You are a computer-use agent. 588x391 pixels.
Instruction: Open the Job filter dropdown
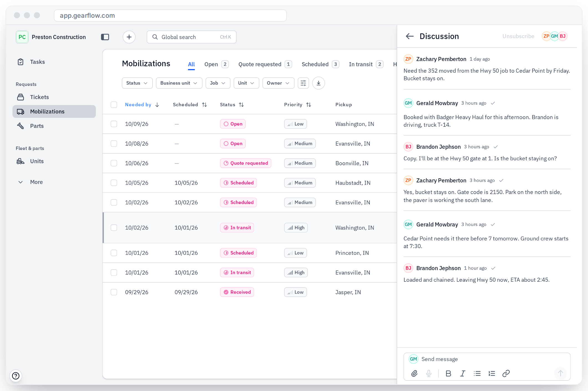[x=218, y=83]
